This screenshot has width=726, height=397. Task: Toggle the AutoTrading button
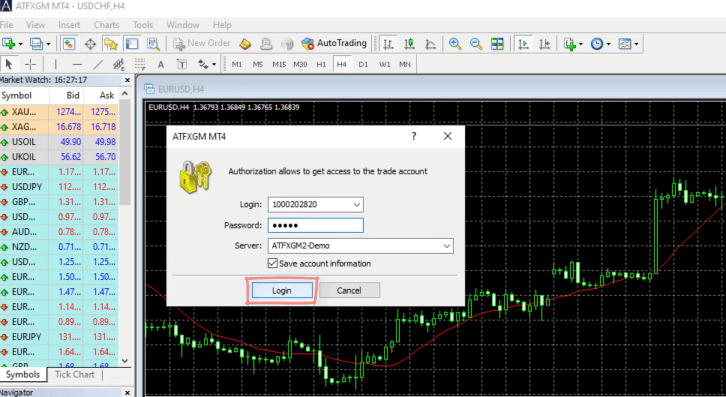point(334,44)
